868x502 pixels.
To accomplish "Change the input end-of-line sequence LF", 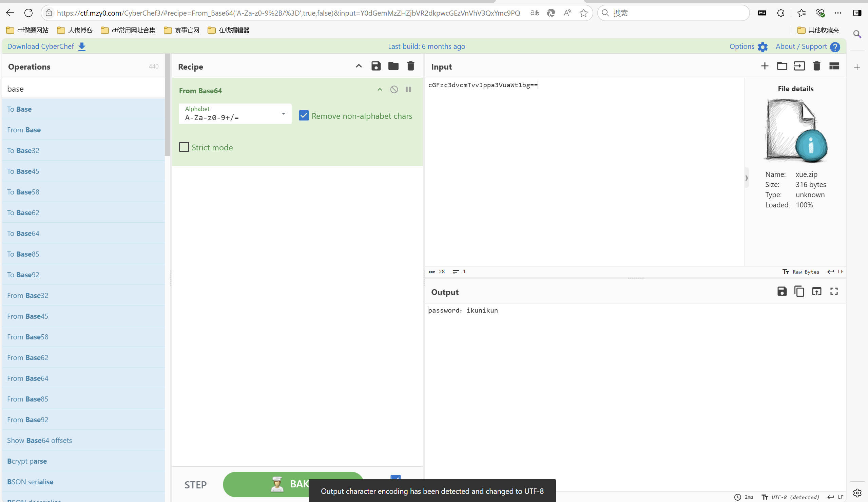I will [x=835, y=272].
